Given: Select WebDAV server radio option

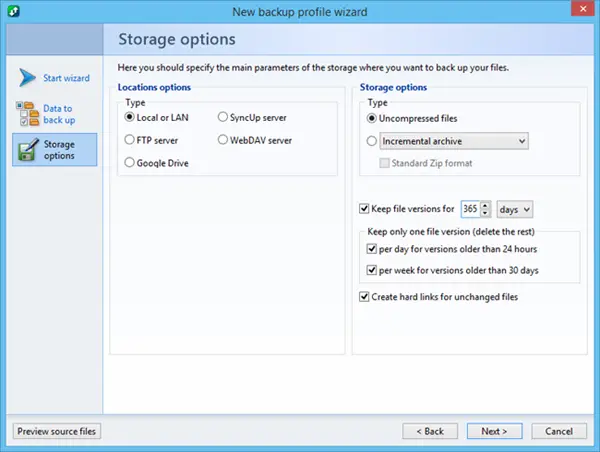Looking at the screenshot, I should coord(222,139).
